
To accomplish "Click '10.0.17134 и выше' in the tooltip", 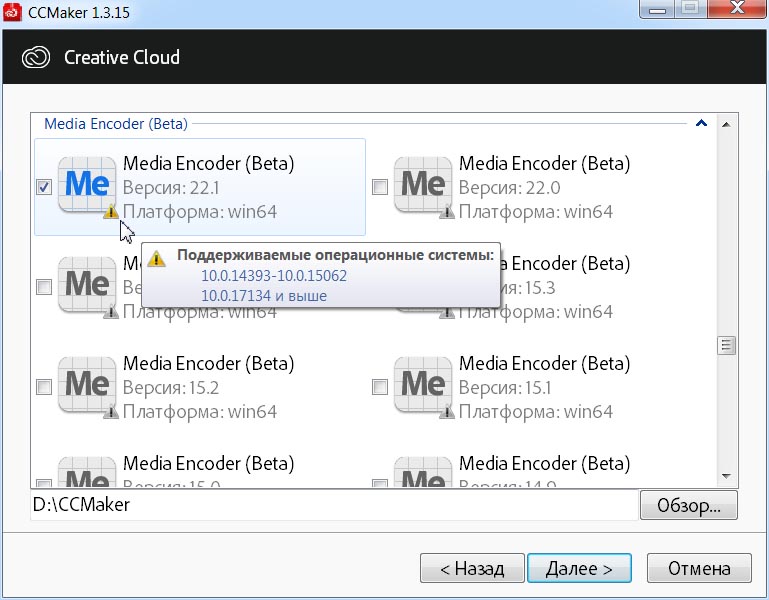I will click(264, 296).
